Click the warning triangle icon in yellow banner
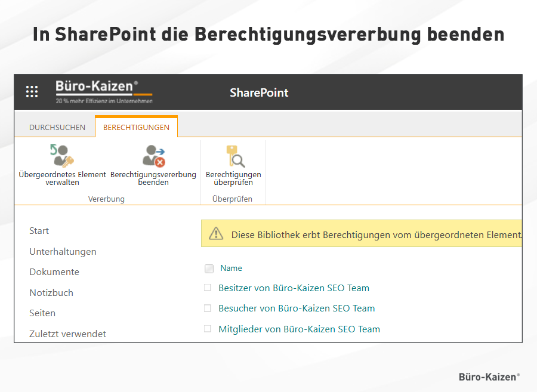537x392 pixels. click(216, 234)
